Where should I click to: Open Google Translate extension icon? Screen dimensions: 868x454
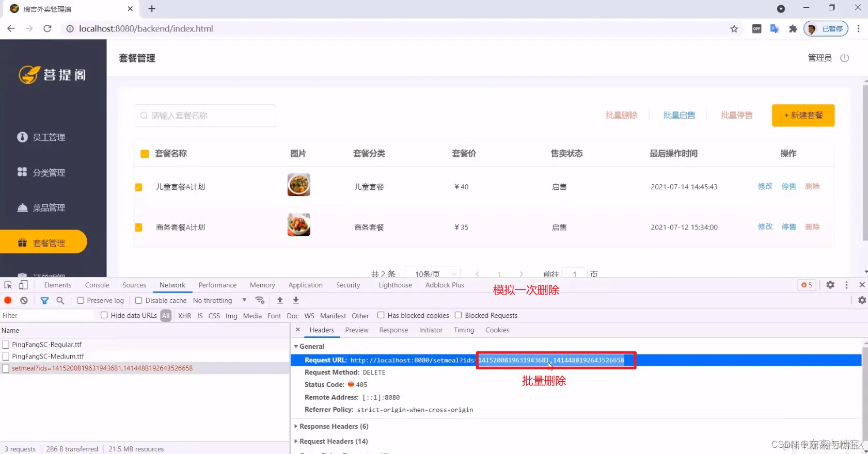775,29
